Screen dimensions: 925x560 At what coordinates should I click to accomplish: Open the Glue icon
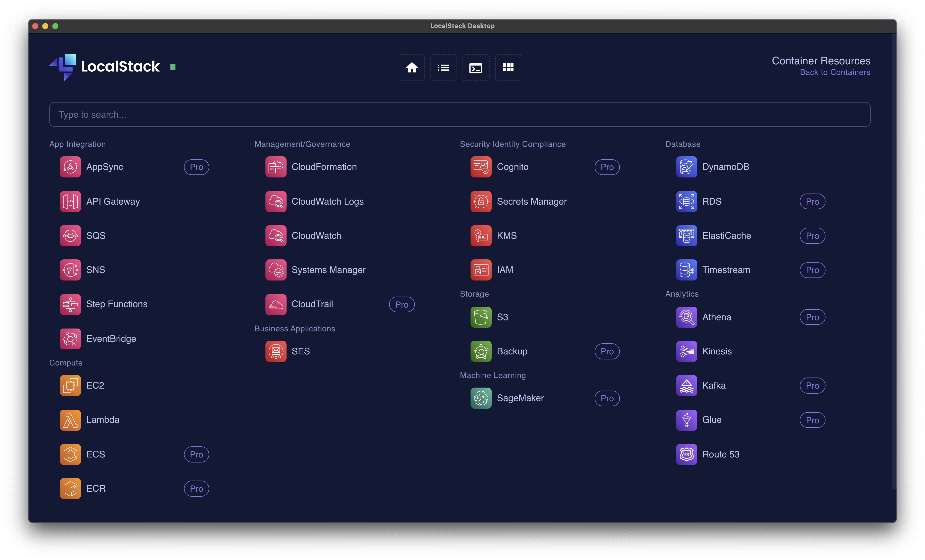pos(686,420)
